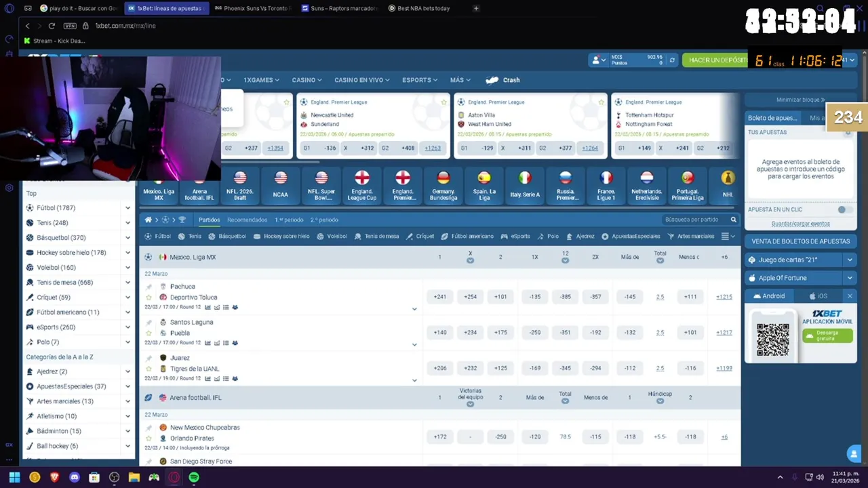Screen dimensions: 868x488
Task: Open Windows Start menu
Action: coord(14,477)
